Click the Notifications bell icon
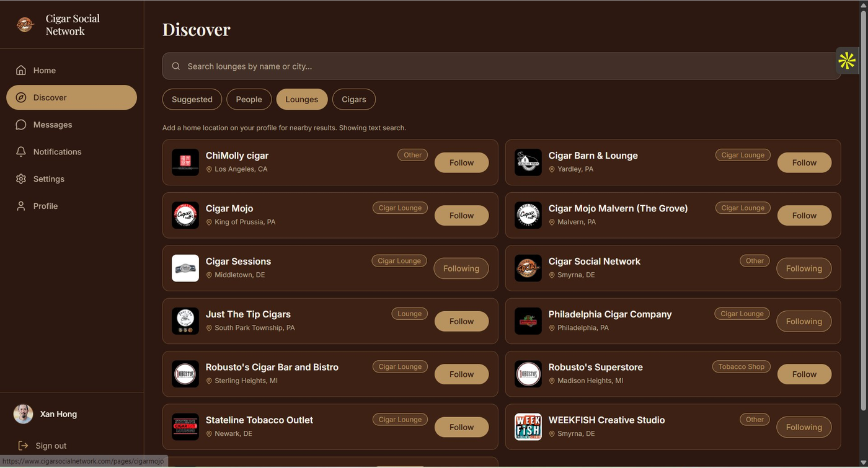The width and height of the screenshot is (868, 468). (x=21, y=152)
